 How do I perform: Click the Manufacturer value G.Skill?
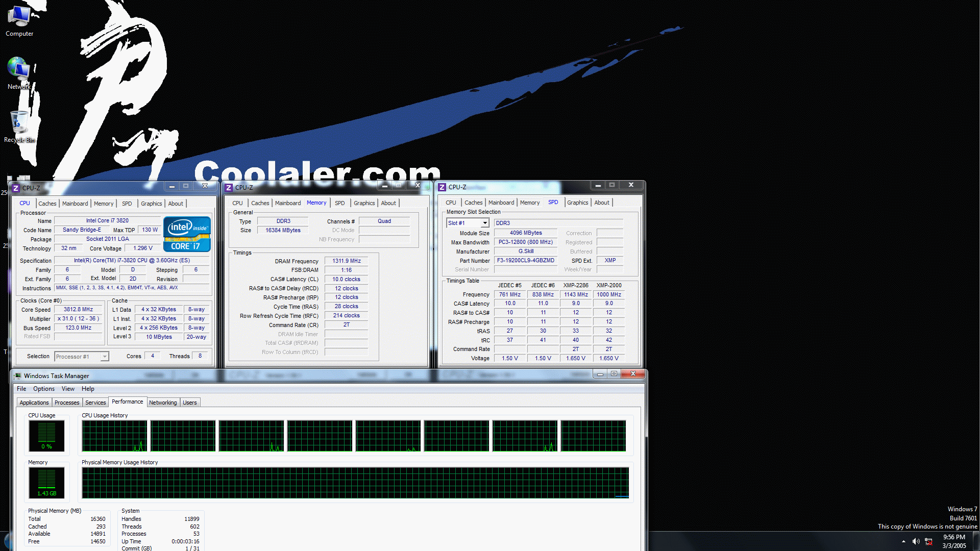tap(526, 252)
